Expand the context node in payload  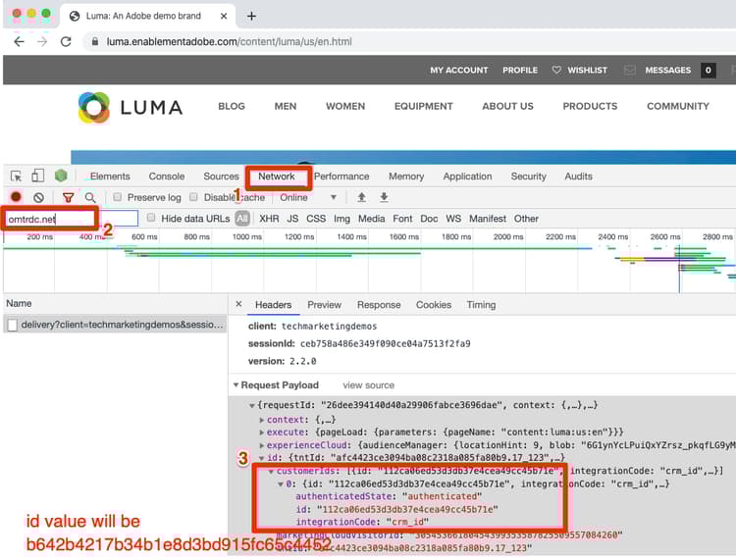(262, 420)
